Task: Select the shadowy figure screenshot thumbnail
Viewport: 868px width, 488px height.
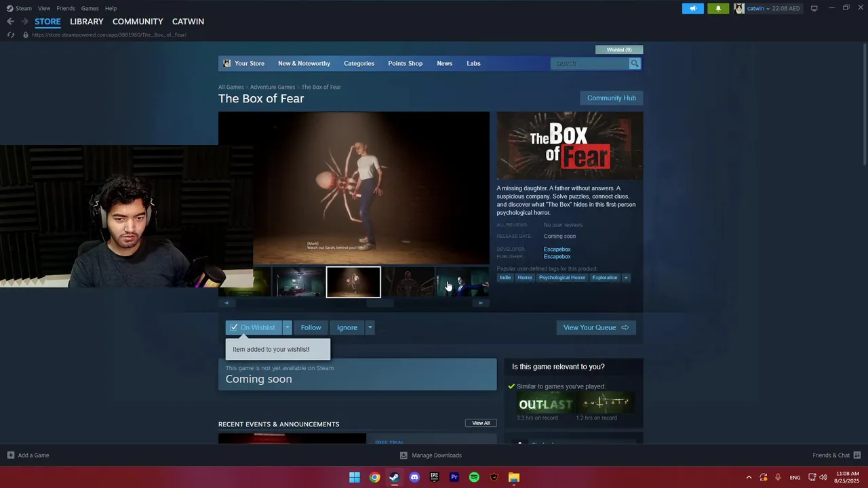Action: pos(408,283)
